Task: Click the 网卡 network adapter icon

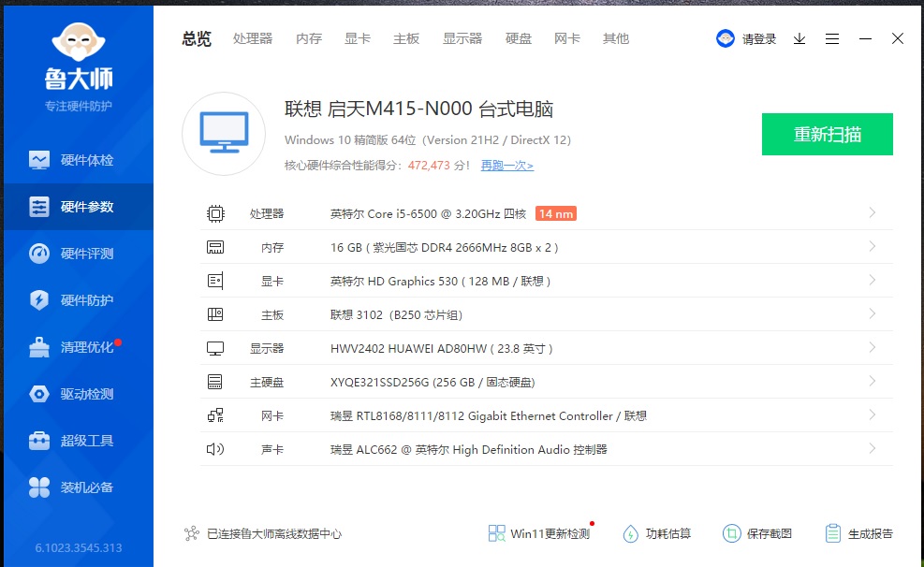Action: click(215, 415)
